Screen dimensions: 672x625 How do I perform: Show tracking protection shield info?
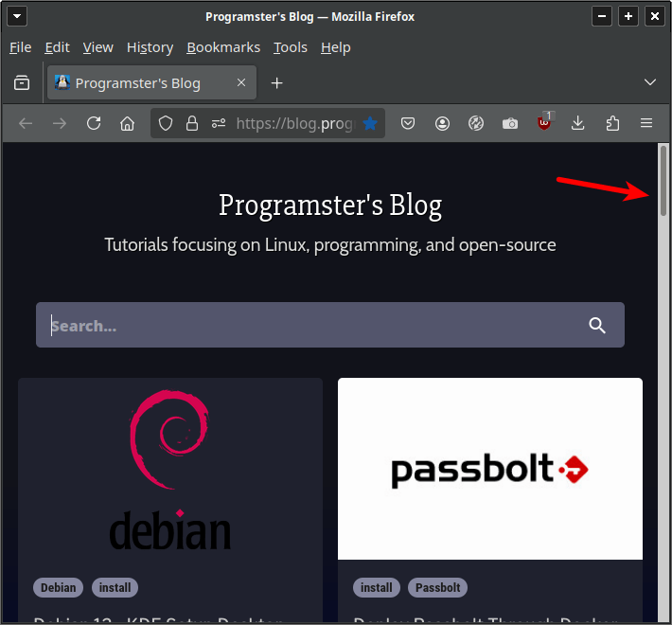tap(166, 123)
